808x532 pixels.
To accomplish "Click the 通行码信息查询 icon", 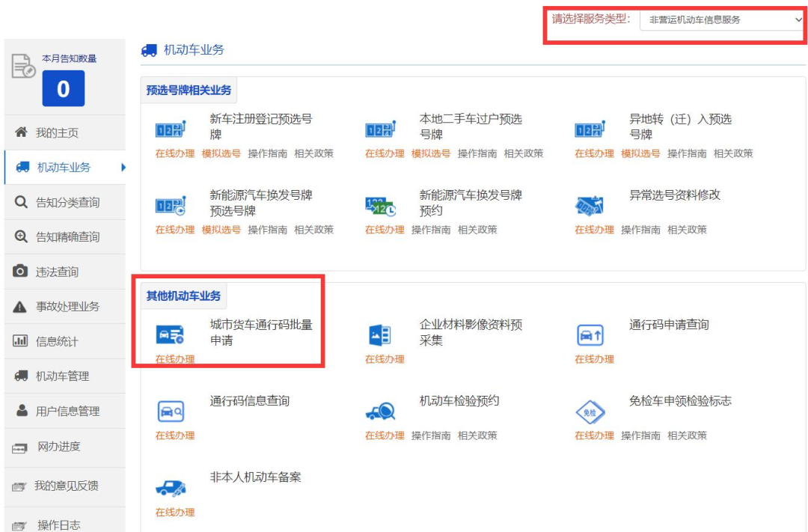I will click(170, 411).
